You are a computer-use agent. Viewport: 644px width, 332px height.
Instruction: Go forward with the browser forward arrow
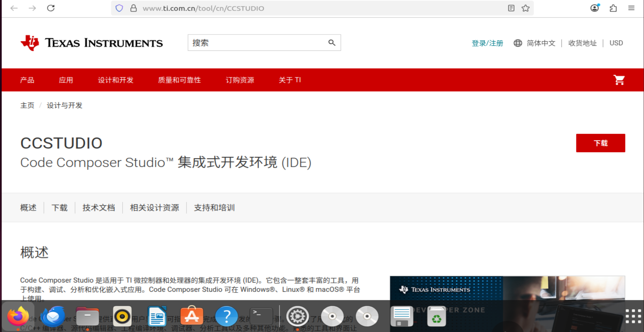point(32,8)
